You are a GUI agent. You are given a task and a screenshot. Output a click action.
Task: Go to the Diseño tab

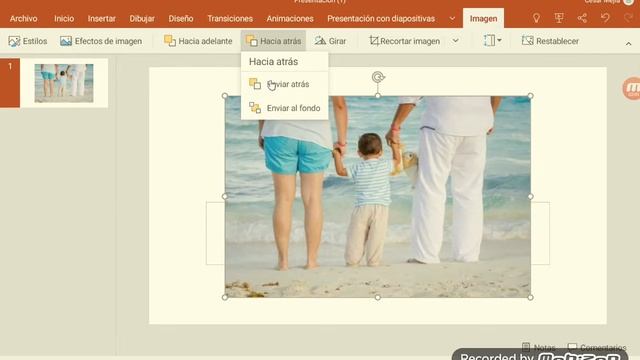pos(181,18)
